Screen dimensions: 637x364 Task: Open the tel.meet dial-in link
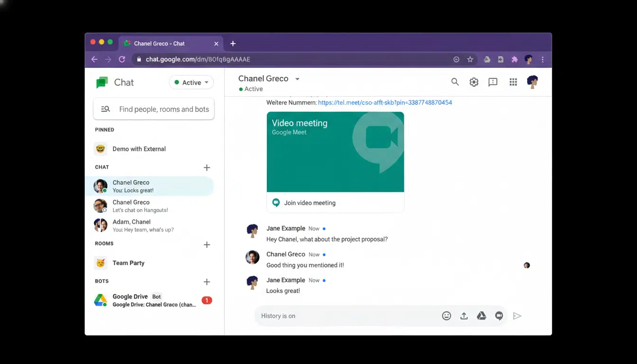pyautogui.click(x=384, y=102)
